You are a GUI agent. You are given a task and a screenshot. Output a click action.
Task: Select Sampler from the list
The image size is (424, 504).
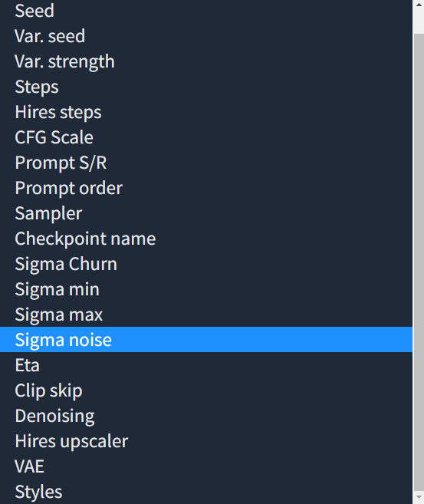click(x=206, y=213)
